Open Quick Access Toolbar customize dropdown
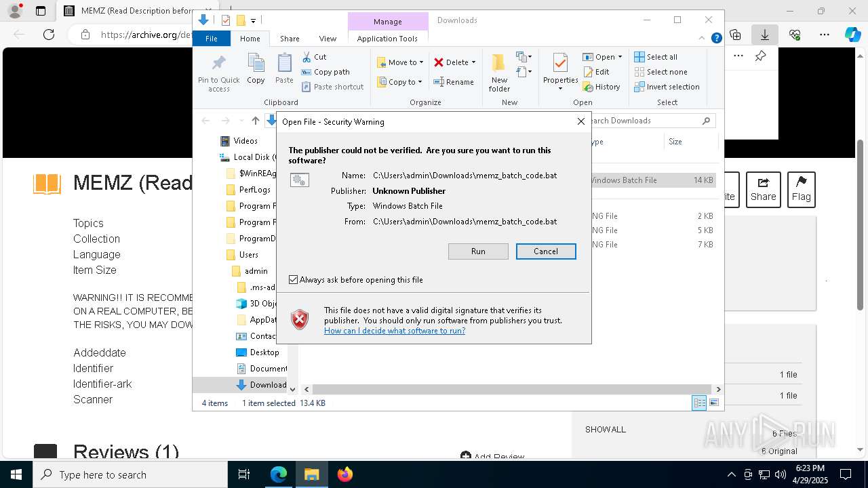 point(254,20)
